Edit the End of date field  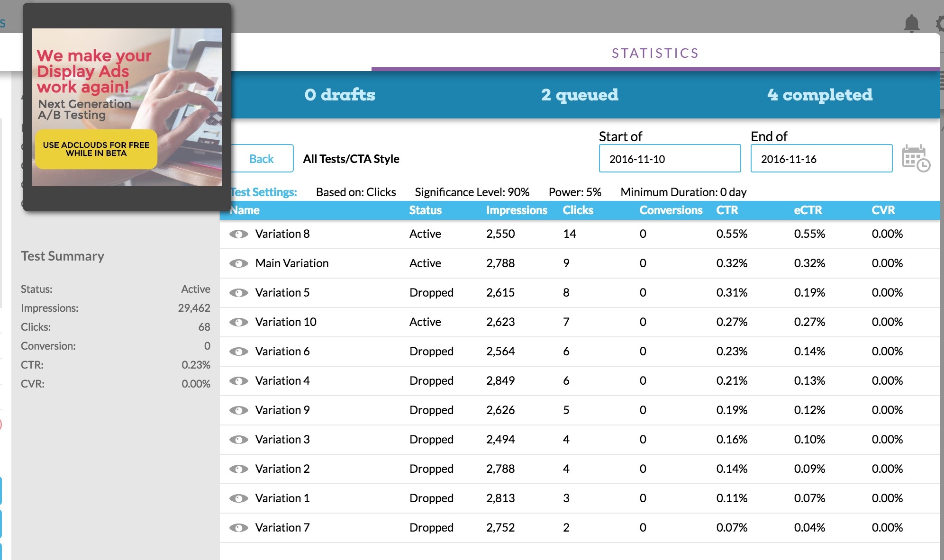coord(821,159)
